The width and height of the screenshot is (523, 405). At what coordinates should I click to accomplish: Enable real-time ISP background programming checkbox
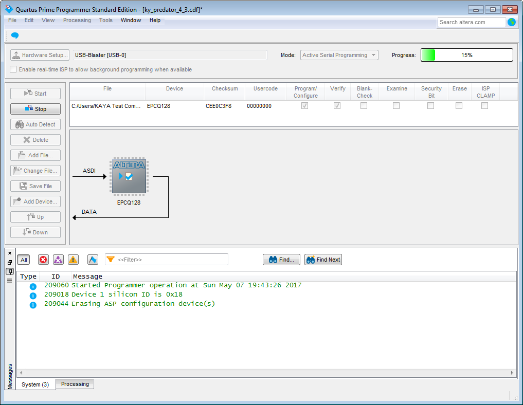13,69
